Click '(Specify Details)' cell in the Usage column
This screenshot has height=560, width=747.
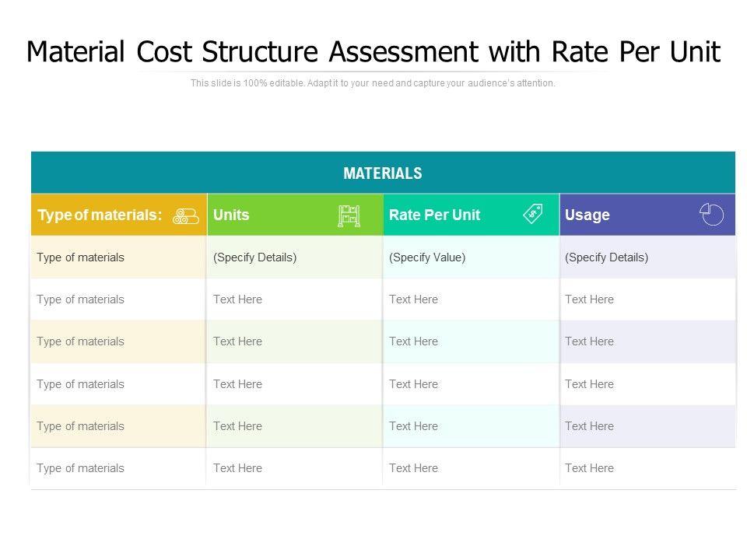(607, 257)
